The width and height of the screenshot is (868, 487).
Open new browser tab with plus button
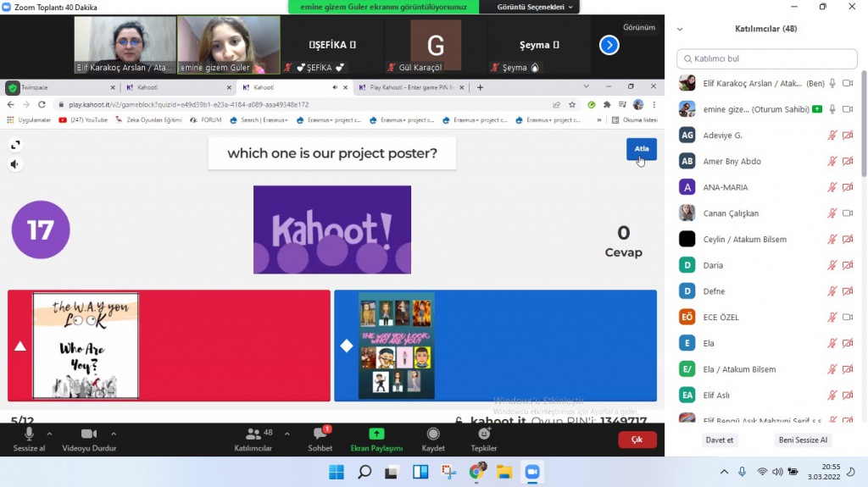(x=480, y=87)
